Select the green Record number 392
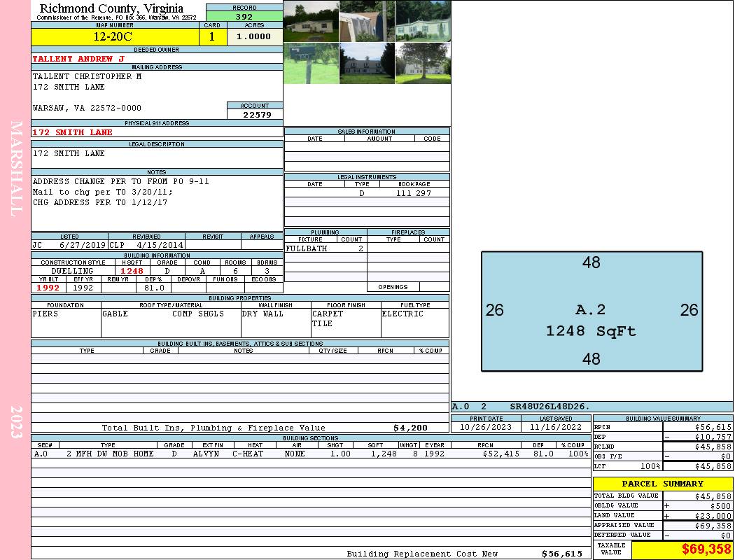 [244, 16]
